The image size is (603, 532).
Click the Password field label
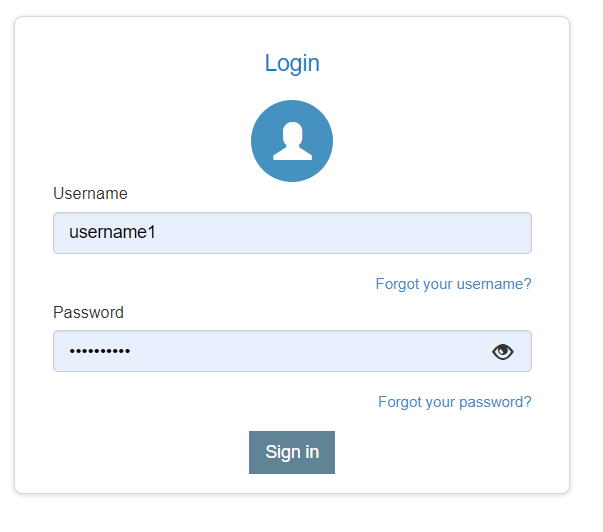point(88,312)
